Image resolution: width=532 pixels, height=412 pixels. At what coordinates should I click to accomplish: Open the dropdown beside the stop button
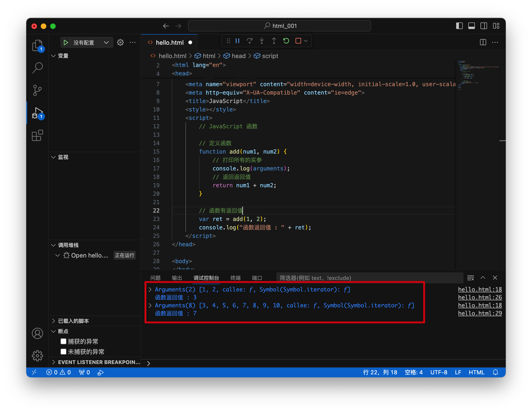[x=306, y=41]
